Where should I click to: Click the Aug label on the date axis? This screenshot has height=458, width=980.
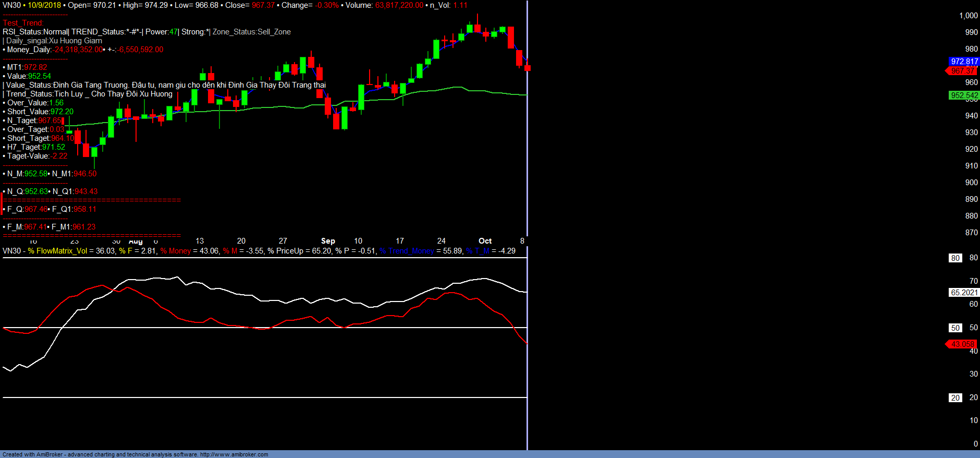point(136,242)
